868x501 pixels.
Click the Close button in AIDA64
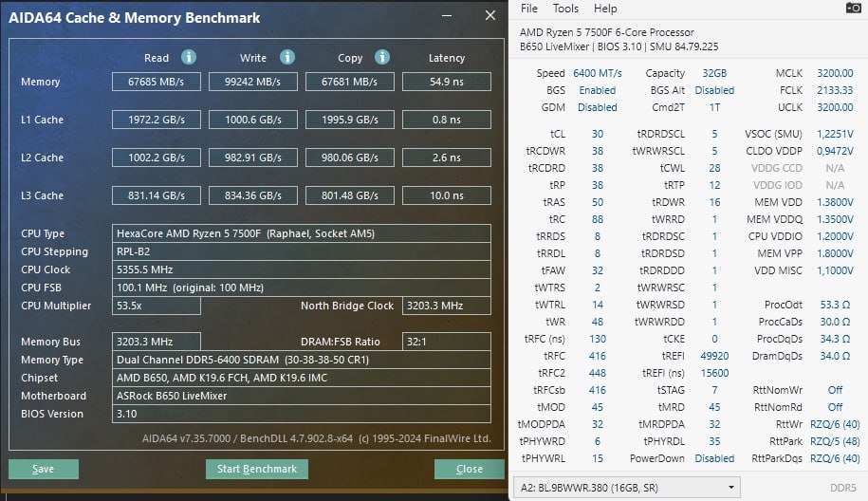470,469
